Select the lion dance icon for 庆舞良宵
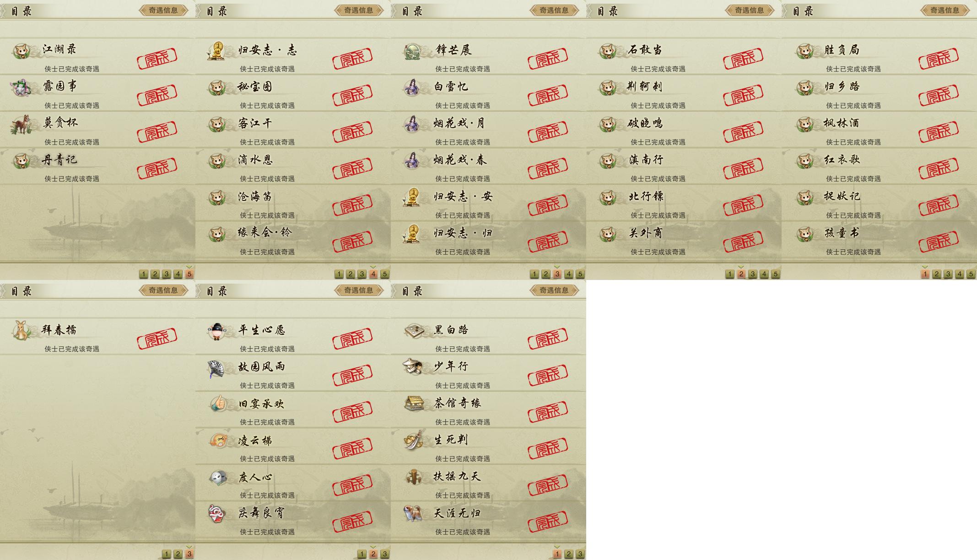Screen dimensions: 977x560 [216, 514]
